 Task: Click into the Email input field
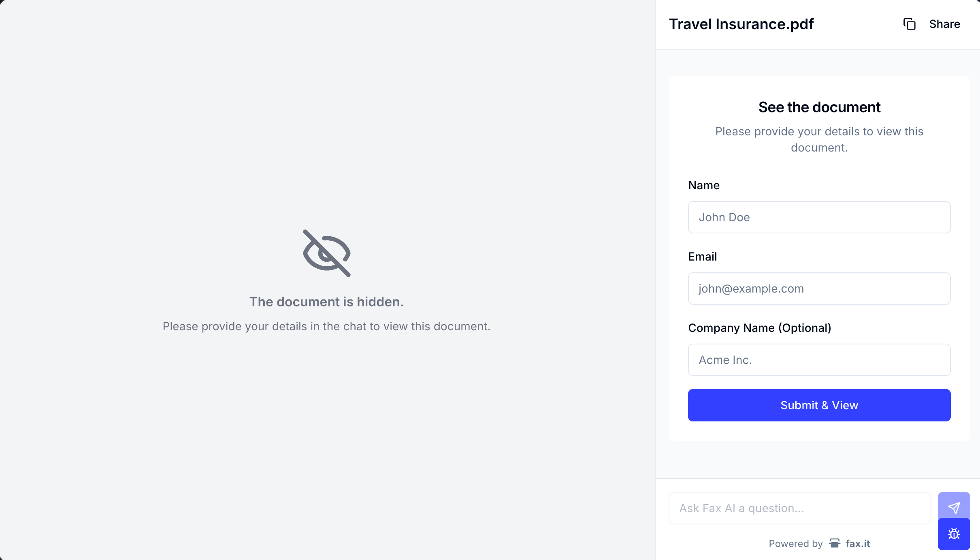tap(819, 289)
